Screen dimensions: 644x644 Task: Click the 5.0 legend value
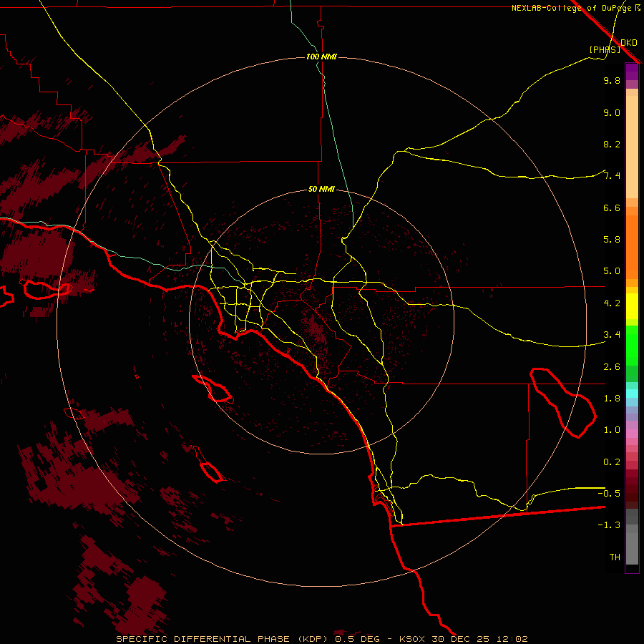(612, 271)
